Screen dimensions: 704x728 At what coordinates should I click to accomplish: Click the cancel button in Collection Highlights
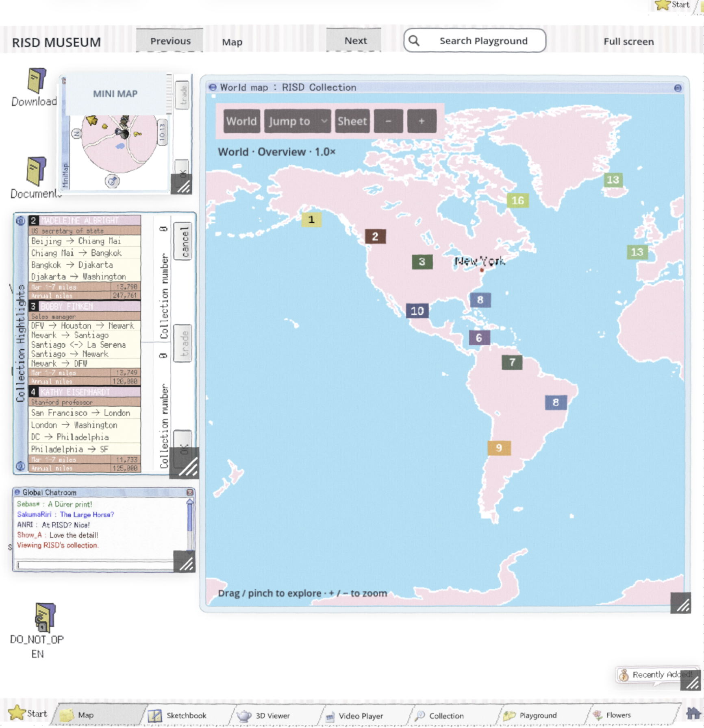tap(183, 241)
